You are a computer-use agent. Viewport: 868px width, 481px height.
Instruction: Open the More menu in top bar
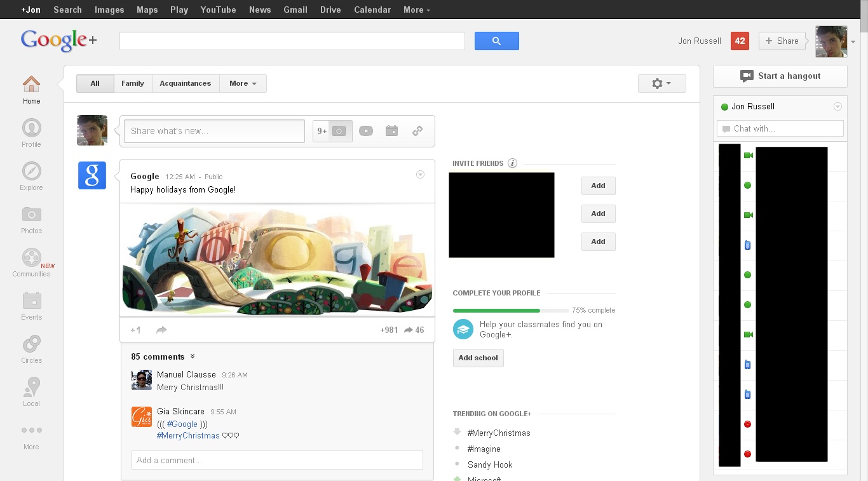(x=416, y=10)
